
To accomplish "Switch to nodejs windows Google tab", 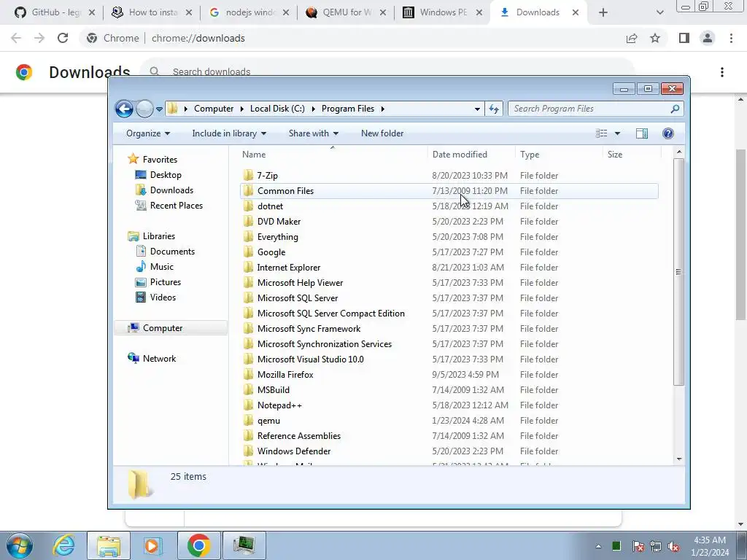I will click(249, 12).
